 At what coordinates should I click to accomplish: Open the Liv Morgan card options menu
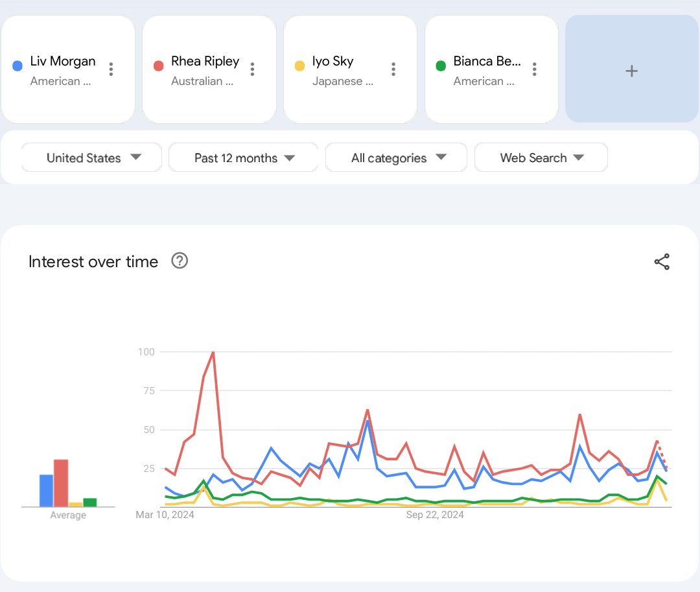[x=111, y=69]
